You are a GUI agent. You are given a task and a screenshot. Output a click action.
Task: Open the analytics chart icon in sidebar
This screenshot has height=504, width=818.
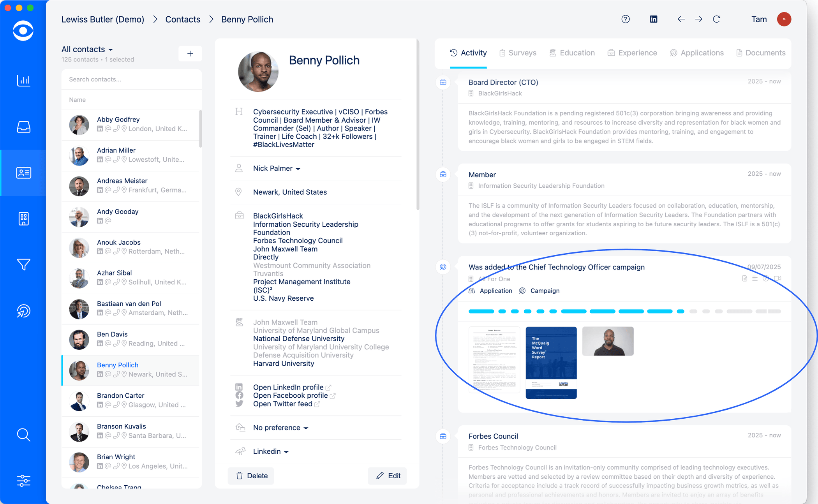pyautogui.click(x=23, y=81)
